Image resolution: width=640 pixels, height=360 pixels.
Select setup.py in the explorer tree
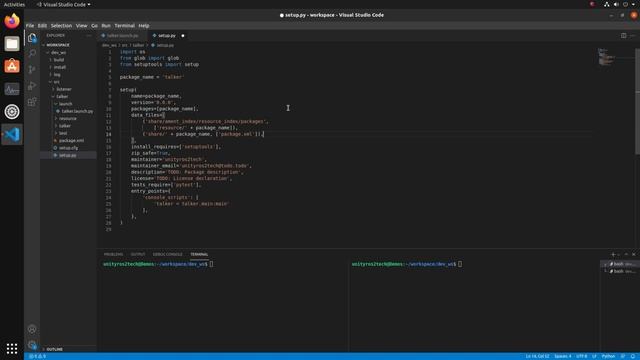click(x=68, y=156)
